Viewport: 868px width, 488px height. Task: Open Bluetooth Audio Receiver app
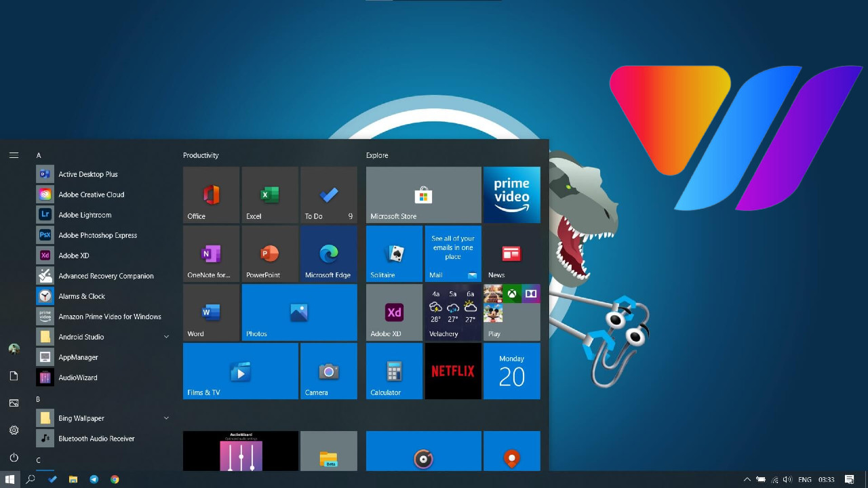103,439
